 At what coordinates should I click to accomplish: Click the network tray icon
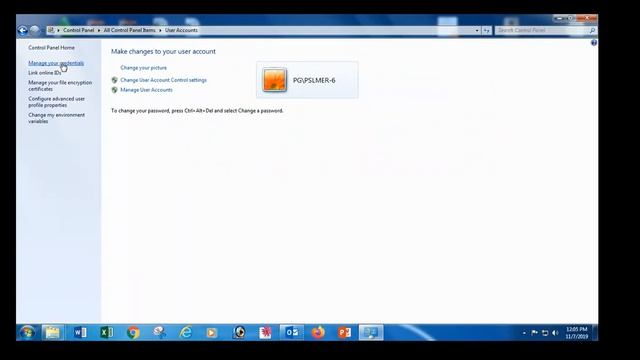coord(545,333)
